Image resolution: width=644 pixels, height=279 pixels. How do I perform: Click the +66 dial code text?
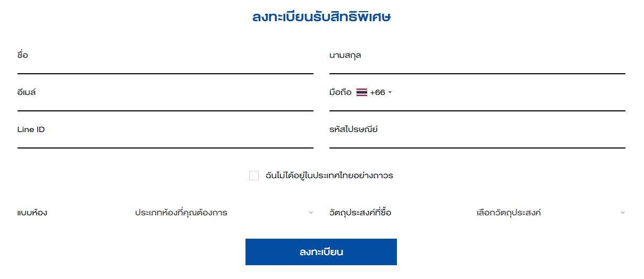[x=377, y=92]
